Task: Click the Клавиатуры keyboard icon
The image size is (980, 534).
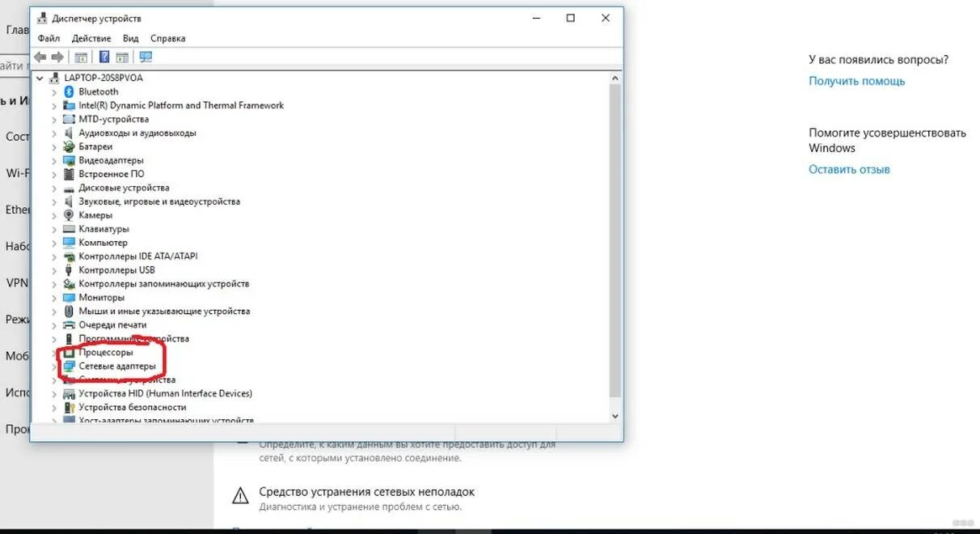Action: click(x=70, y=229)
